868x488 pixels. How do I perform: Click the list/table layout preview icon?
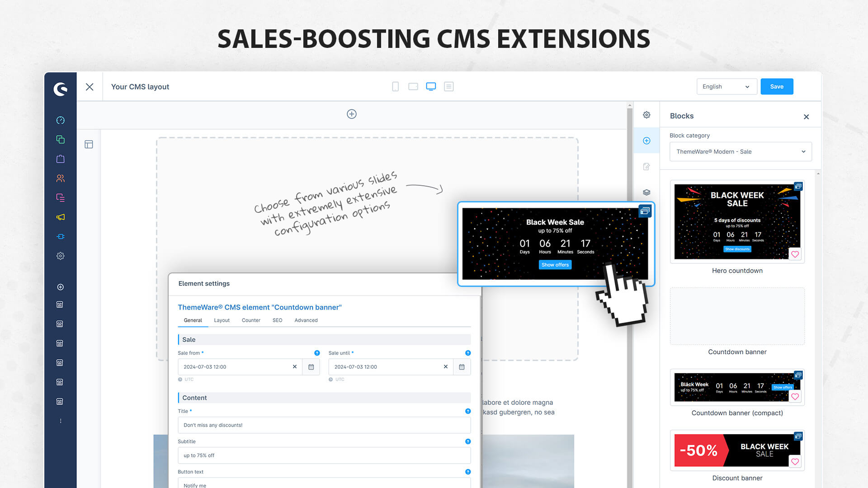449,86
